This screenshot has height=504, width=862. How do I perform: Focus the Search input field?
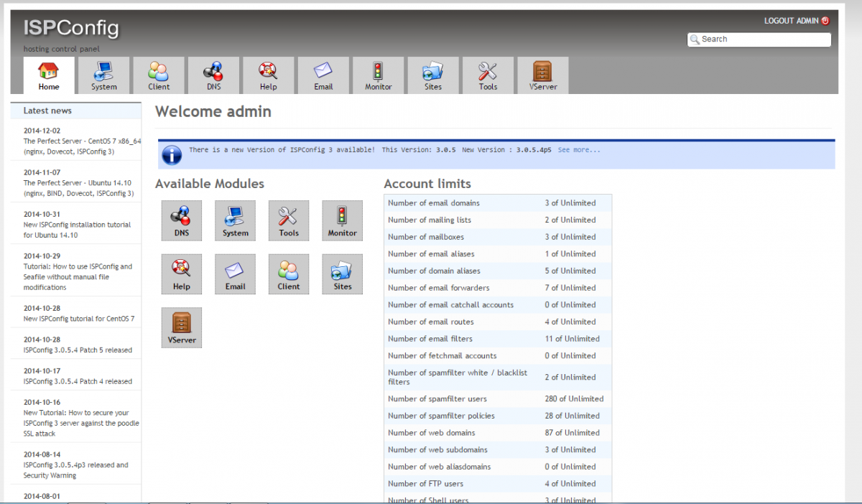click(759, 39)
